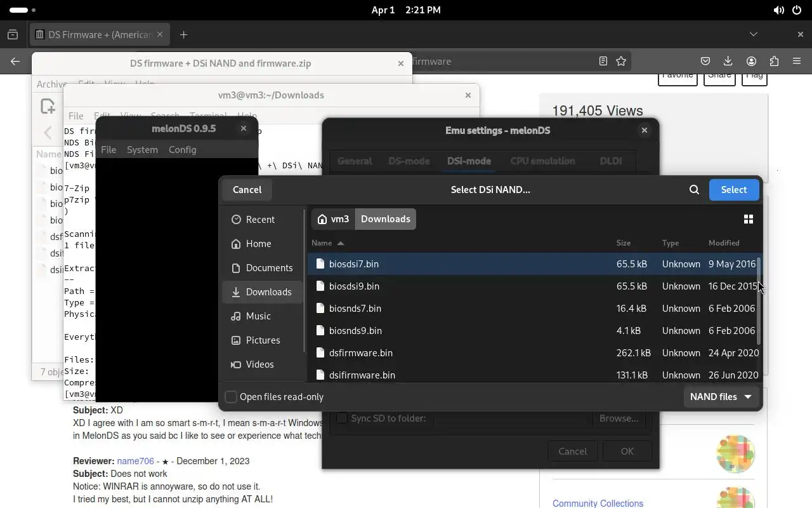Select biosdsi9.bin filename text
812x508 pixels.
[x=354, y=286]
